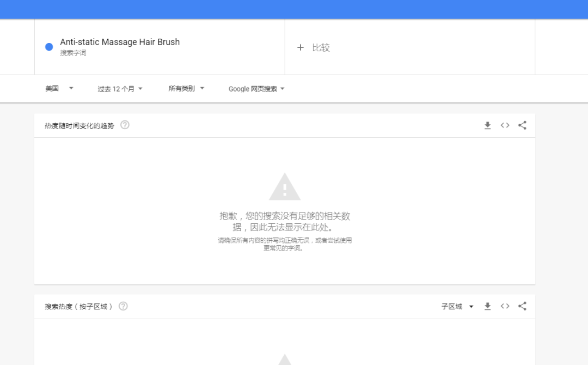This screenshot has width=588, height=365.
Task: Click the 热度随时间变化的趋势 title
Action: tap(79, 126)
